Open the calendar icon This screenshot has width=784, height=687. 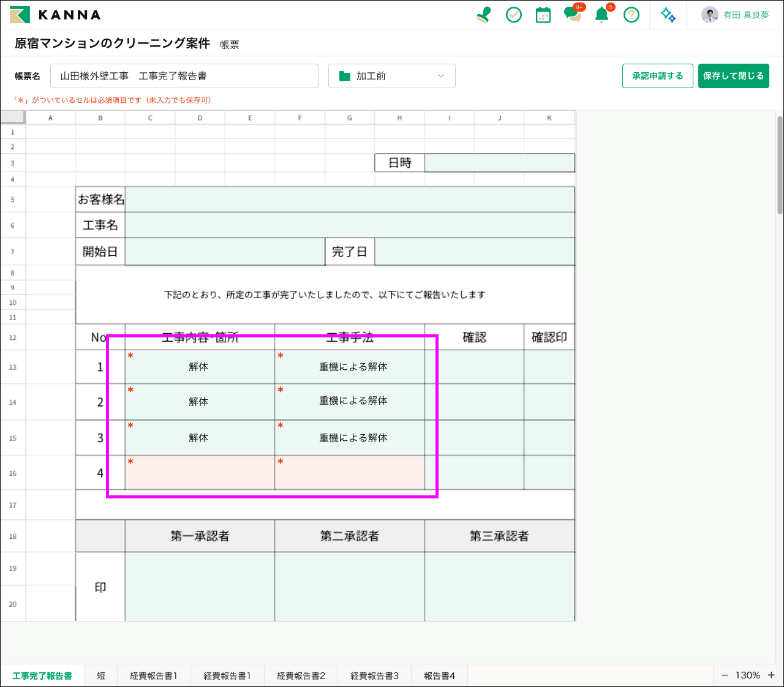pyautogui.click(x=543, y=15)
